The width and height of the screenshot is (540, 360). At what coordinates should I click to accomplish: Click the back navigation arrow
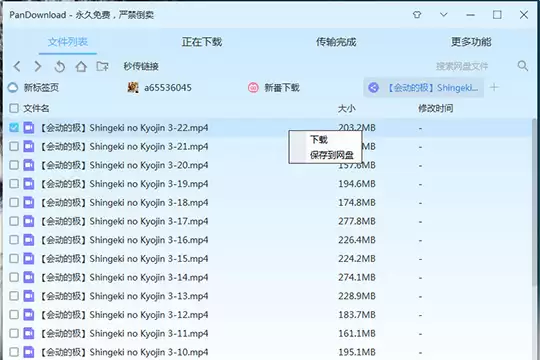point(17,66)
